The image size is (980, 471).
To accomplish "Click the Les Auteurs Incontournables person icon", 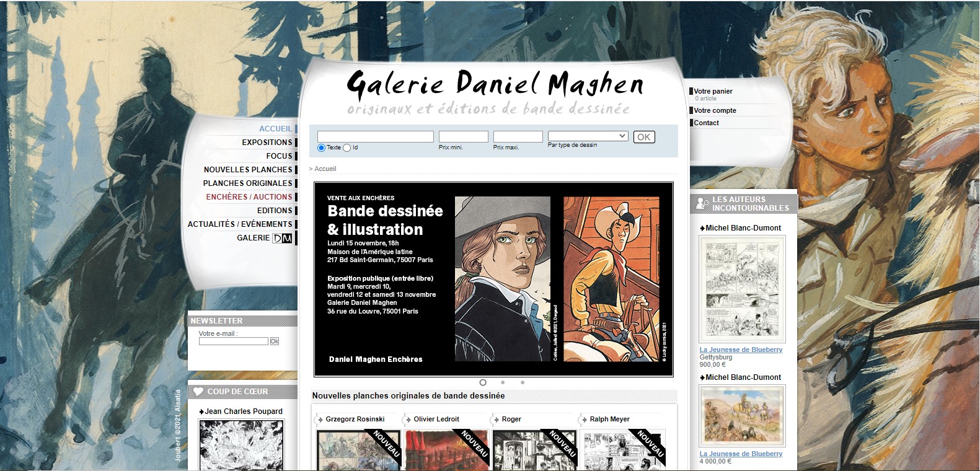I will [x=702, y=203].
